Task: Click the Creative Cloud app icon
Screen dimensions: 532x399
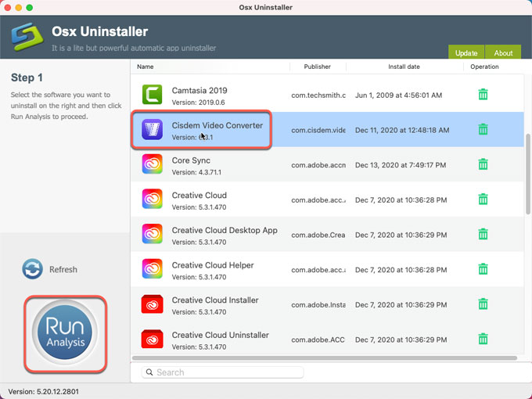Action: pos(152,199)
